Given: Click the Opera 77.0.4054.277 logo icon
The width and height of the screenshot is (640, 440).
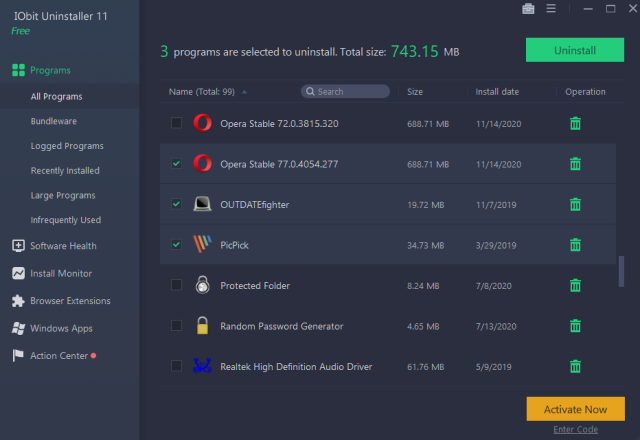Looking at the screenshot, I should 202,163.
